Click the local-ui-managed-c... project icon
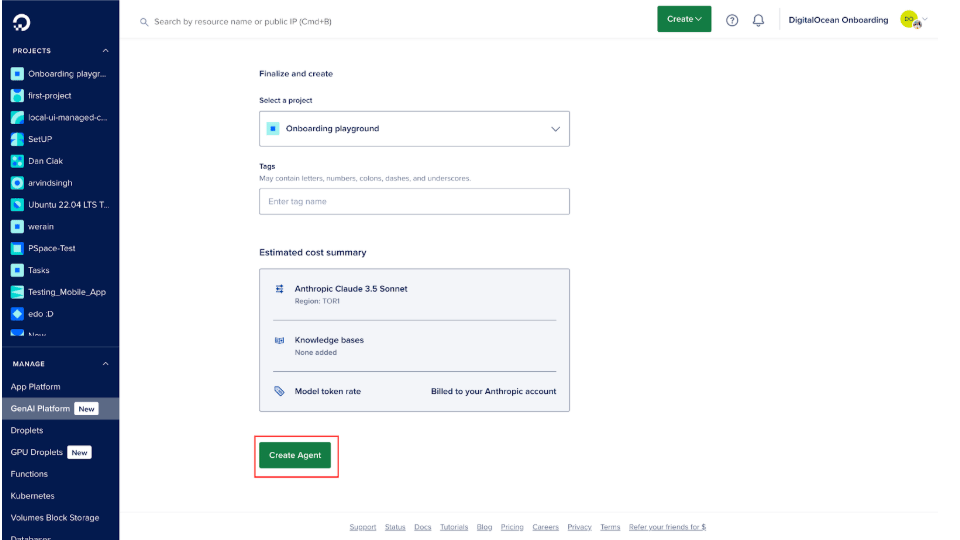 (x=17, y=118)
